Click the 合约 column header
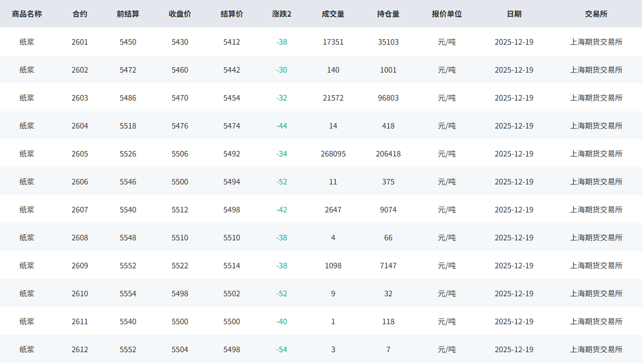This screenshot has height=364, width=642. [x=80, y=14]
